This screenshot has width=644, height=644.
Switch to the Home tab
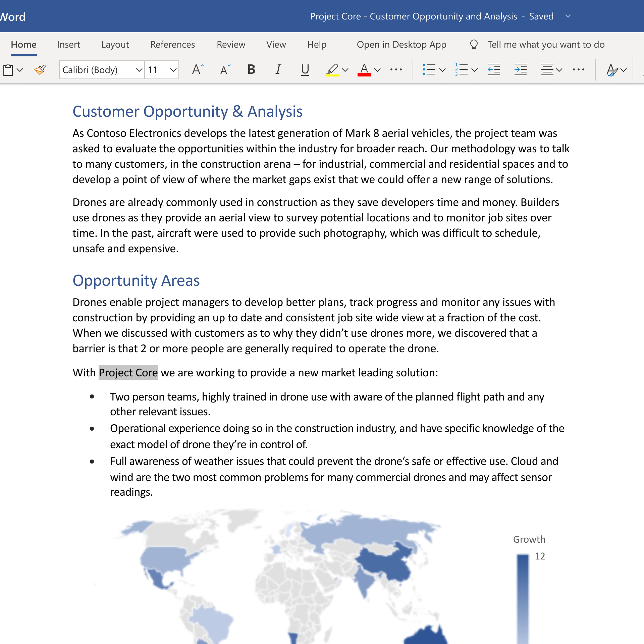point(23,45)
